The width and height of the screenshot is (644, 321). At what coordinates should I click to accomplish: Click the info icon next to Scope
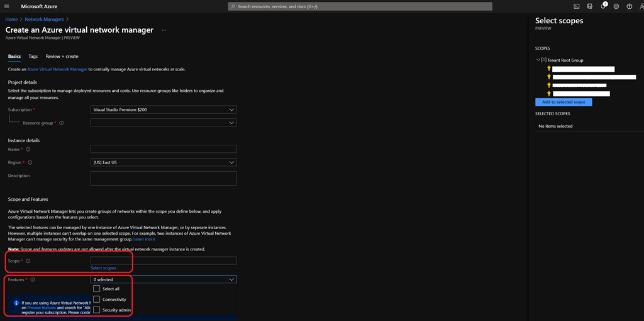point(28,261)
